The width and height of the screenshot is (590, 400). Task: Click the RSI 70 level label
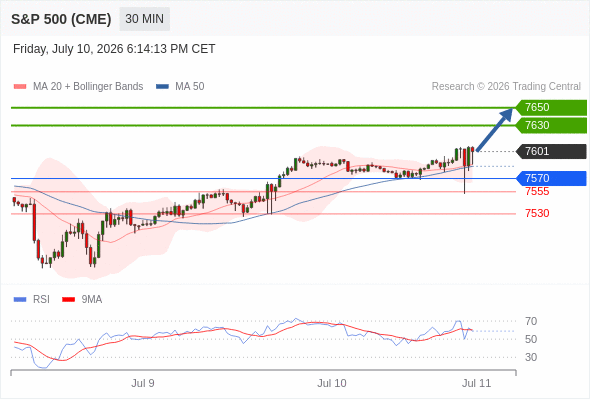tap(531, 321)
